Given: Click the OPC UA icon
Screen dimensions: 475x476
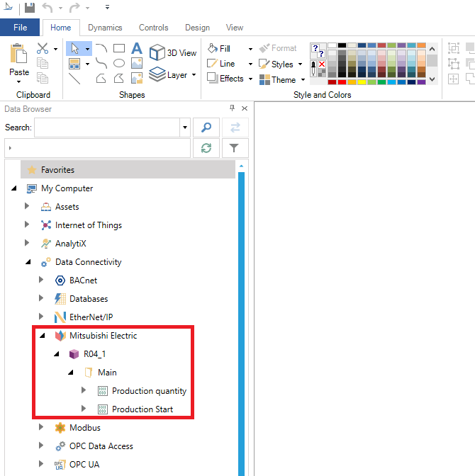Looking at the screenshot, I should [60, 465].
